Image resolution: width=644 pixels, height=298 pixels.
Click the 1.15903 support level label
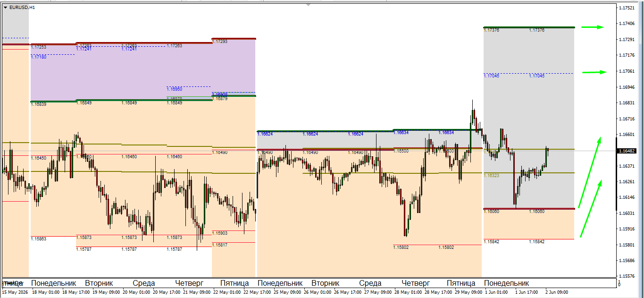click(x=220, y=233)
